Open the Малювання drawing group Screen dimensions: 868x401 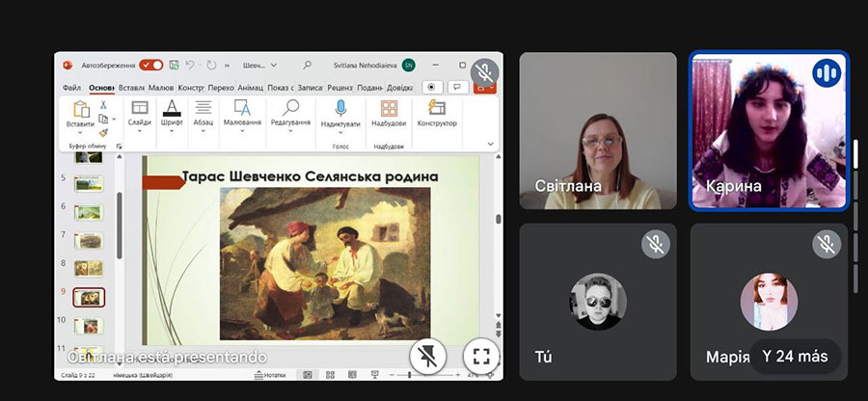click(242, 117)
